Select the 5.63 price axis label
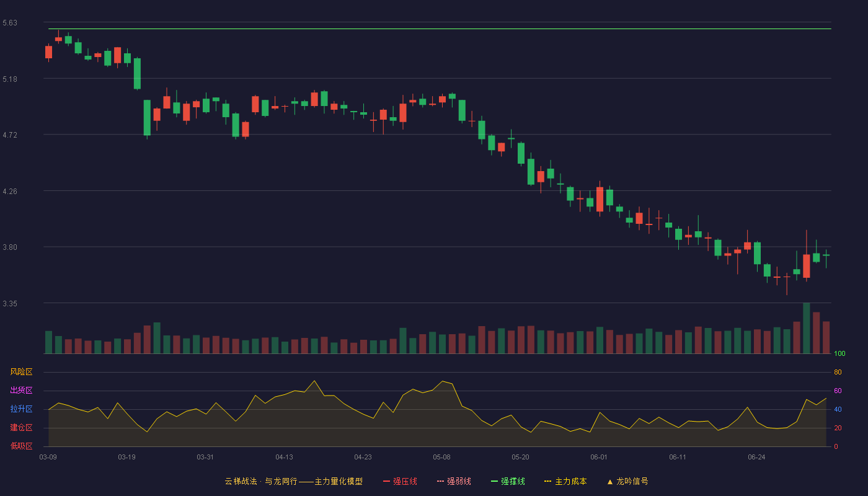Image resolution: width=868 pixels, height=496 pixels. 10,23
